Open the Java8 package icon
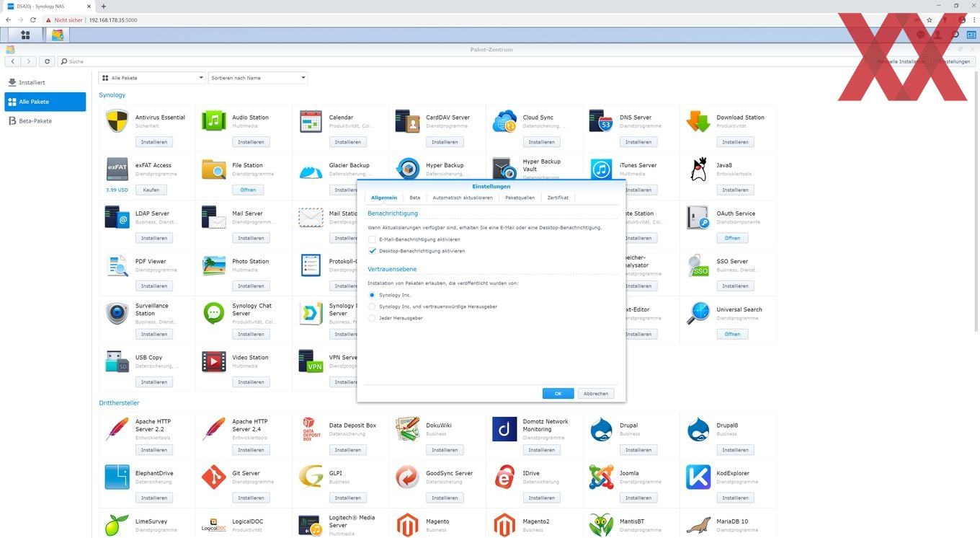Image resolution: width=980 pixels, height=538 pixels. tap(698, 169)
